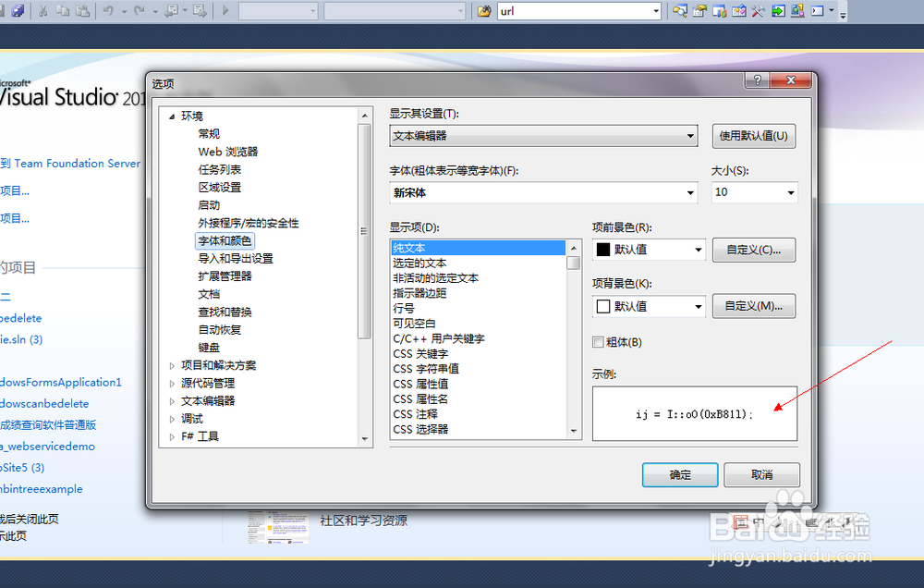Expand the 调试 tree node
This screenshot has width=924, height=588.
(172, 419)
